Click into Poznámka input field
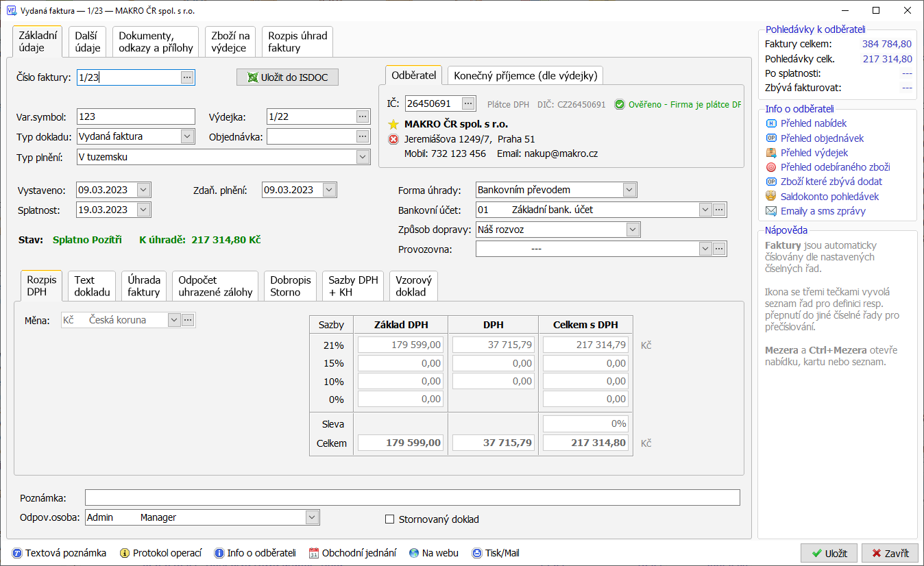 [413, 497]
